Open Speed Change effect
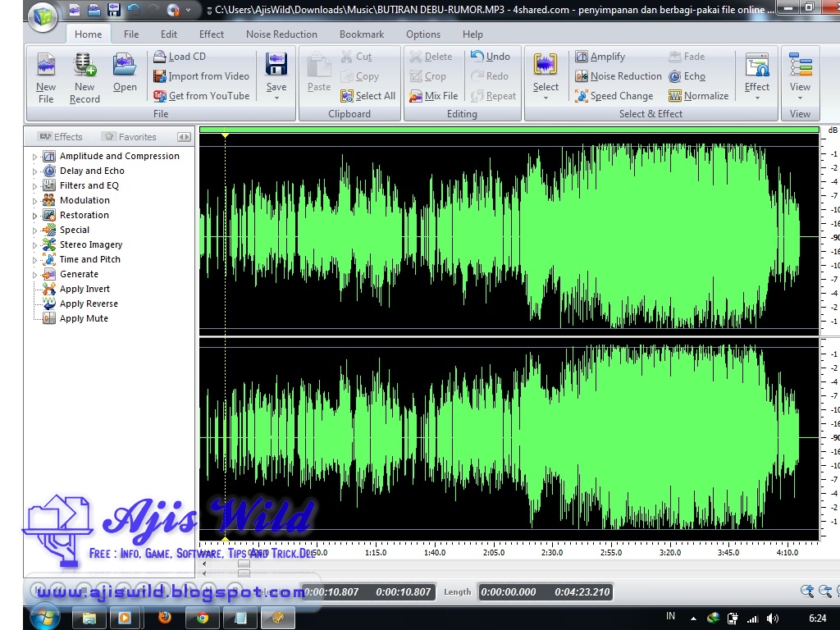The width and height of the screenshot is (840, 630). [614, 96]
